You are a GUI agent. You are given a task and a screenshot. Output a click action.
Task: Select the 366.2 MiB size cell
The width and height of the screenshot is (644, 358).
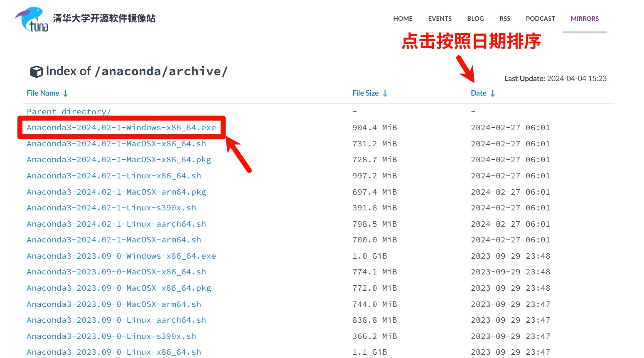point(375,336)
